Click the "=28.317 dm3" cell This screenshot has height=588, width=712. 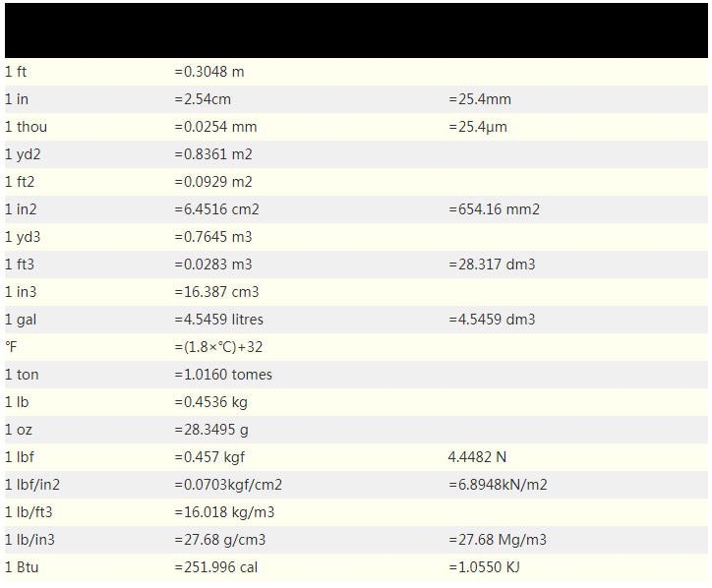(x=492, y=265)
